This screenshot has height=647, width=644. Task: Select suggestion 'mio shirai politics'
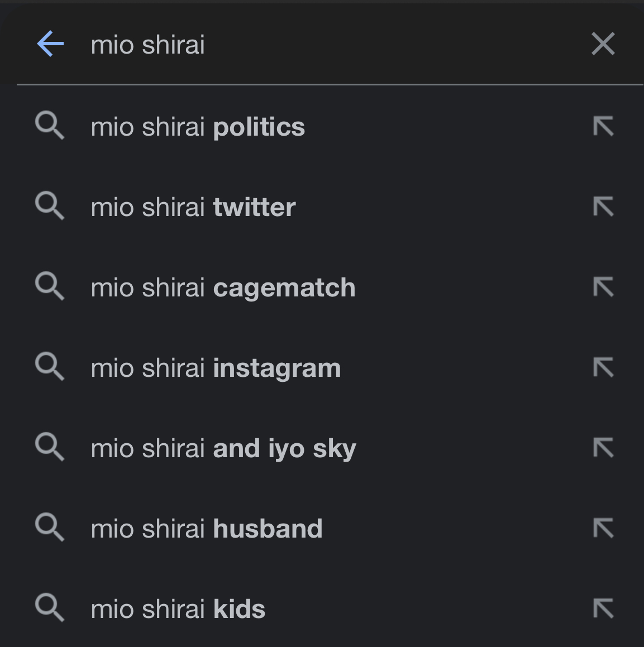[322, 126]
